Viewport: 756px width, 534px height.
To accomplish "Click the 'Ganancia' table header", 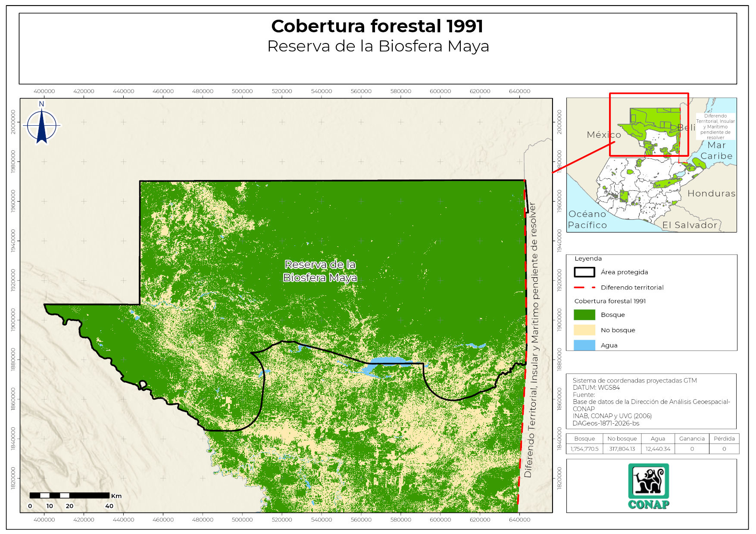I will [x=692, y=438].
